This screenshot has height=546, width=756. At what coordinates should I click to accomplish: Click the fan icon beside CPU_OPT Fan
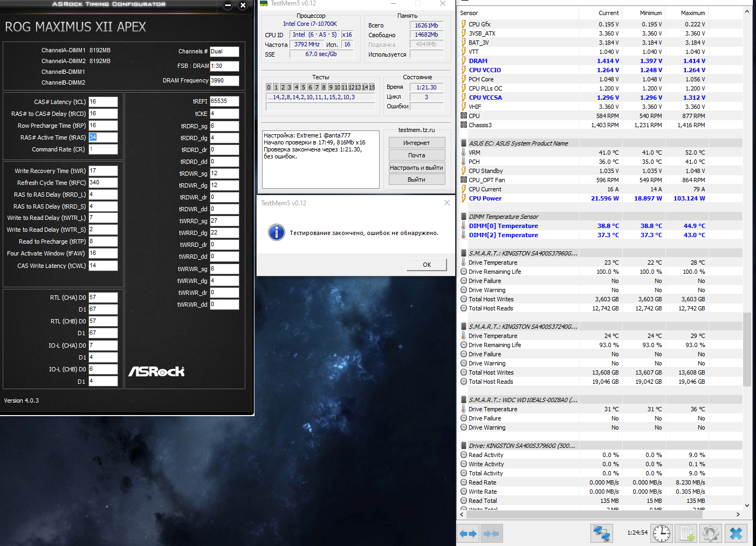(x=464, y=180)
